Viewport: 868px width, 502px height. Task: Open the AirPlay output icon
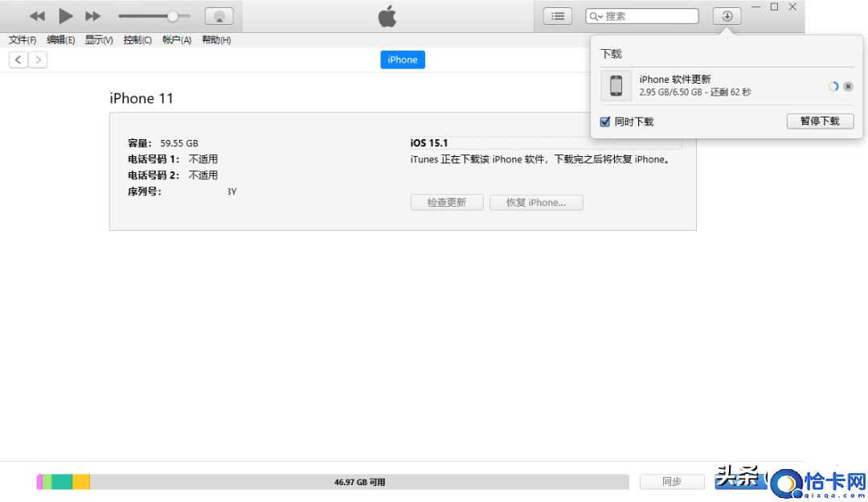click(219, 16)
